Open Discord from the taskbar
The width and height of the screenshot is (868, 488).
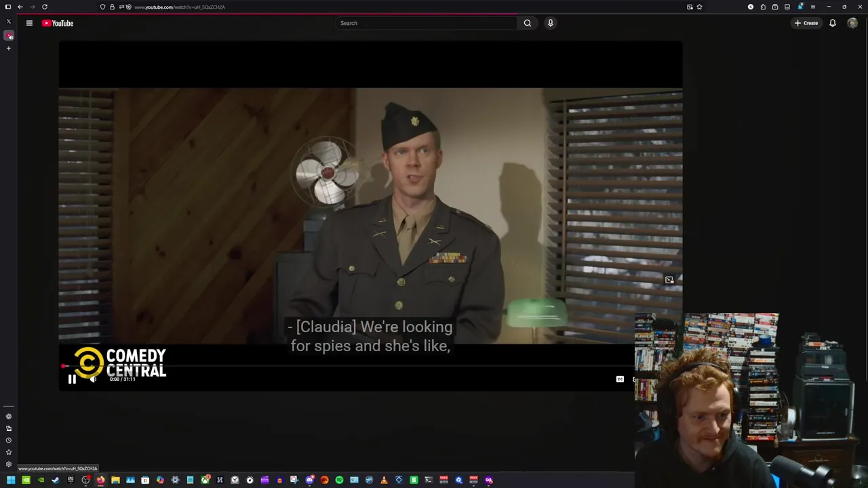click(x=310, y=480)
